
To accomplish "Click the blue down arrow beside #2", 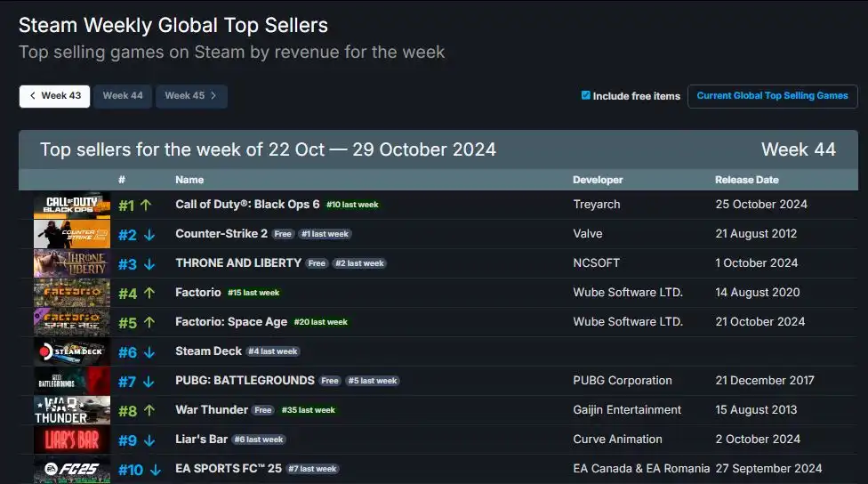I will [149, 234].
